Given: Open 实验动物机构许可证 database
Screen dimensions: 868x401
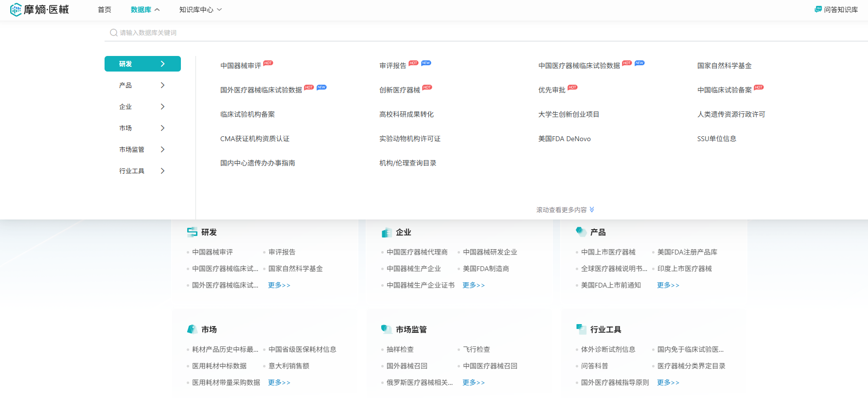Looking at the screenshot, I should click(x=410, y=139).
